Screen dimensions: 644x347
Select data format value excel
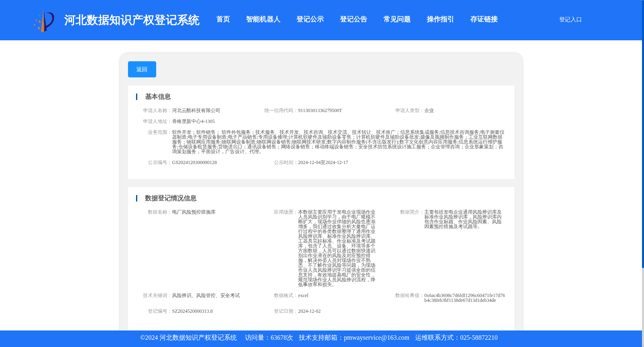pyautogui.click(x=303, y=295)
